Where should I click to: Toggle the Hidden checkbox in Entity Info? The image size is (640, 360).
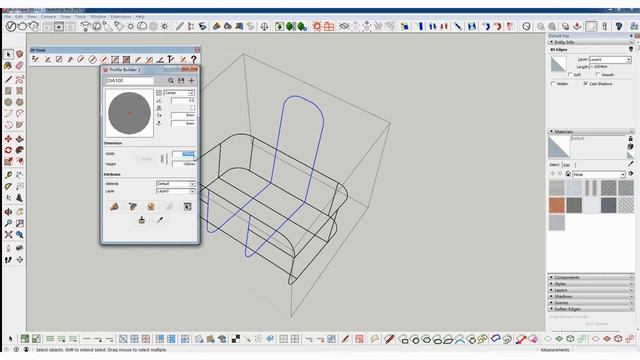(553, 84)
